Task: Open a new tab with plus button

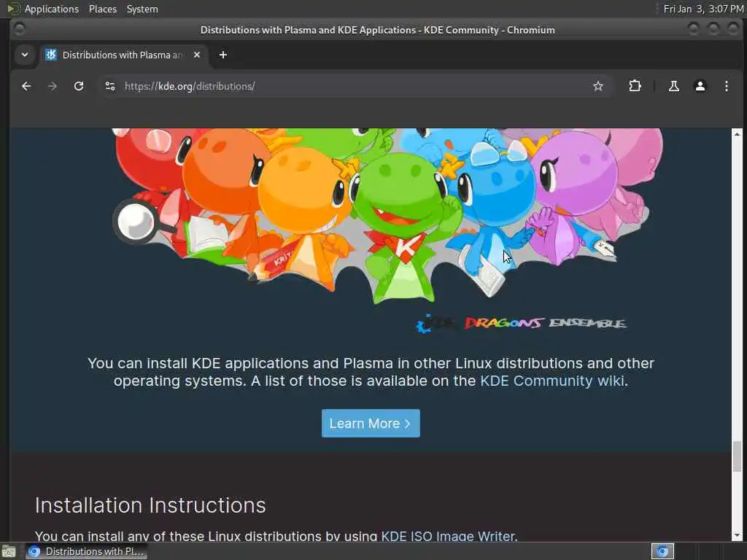Action: pyautogui.click(x=223, y=55)
